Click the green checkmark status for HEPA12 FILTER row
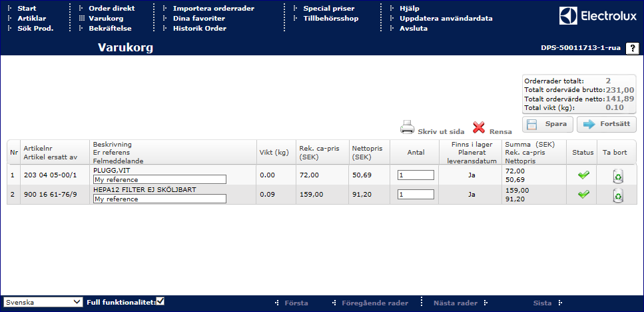Image resolution: width=644 pixels, height=312 pixels. pyautogui.click(x=583, y=195)
